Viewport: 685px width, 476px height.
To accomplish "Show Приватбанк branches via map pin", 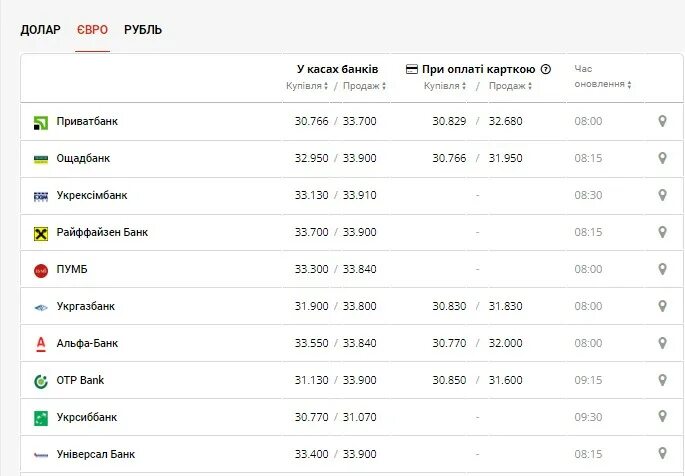I will click(662, 121).
